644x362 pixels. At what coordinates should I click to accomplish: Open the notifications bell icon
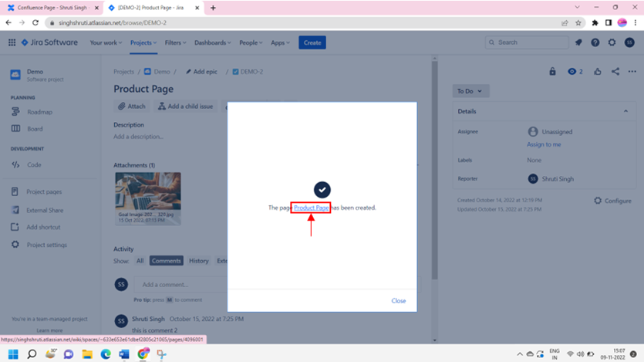tap(578, 42)
